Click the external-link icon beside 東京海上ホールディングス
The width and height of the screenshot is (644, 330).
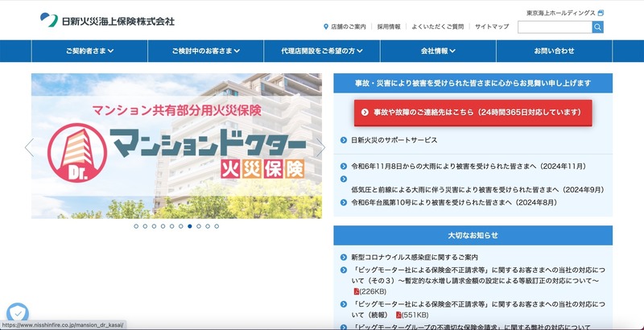(x=601, y=13)
